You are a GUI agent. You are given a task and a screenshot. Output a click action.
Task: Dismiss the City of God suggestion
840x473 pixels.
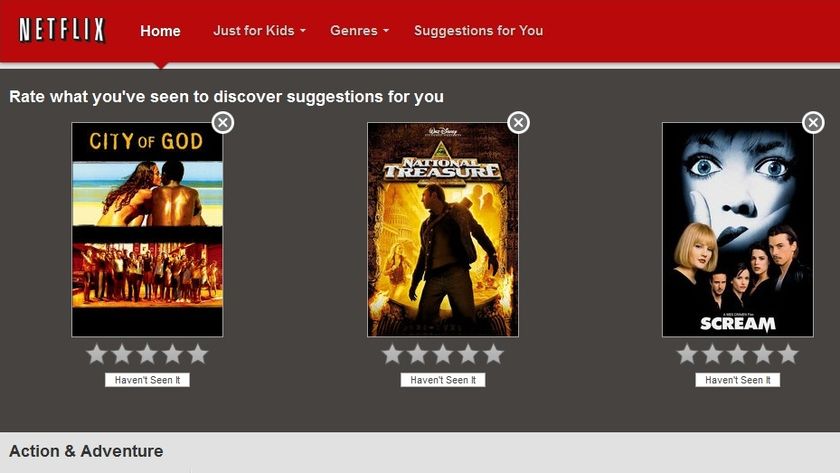(223, 123)
